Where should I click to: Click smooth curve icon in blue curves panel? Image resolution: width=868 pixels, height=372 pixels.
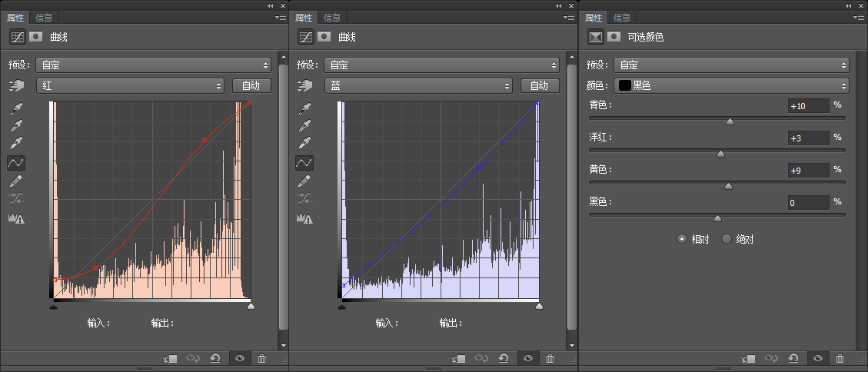pos(304,198)
